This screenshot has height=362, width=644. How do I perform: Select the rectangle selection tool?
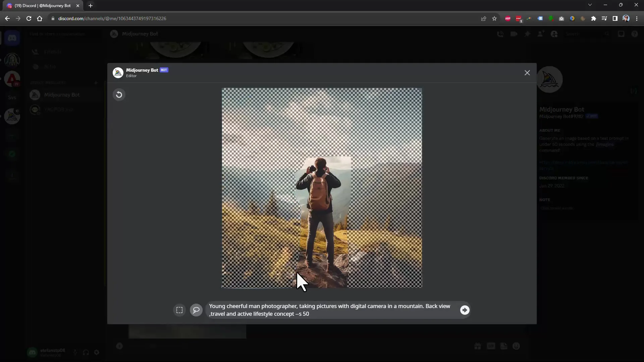[x=179, y=310]
